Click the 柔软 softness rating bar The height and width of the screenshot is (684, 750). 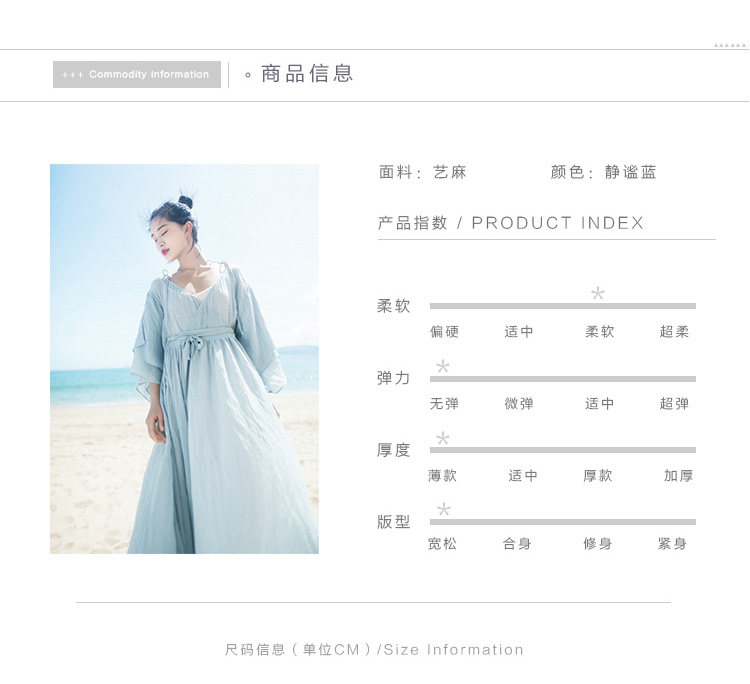562,306
